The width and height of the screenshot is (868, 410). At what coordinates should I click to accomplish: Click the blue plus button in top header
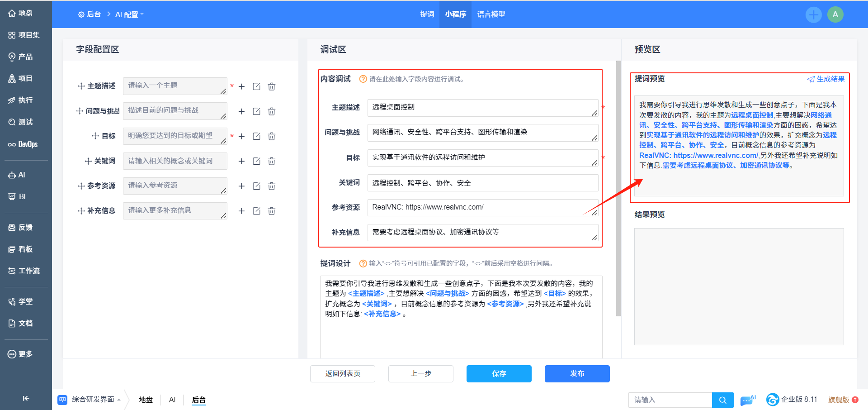(x=813, y=14)
